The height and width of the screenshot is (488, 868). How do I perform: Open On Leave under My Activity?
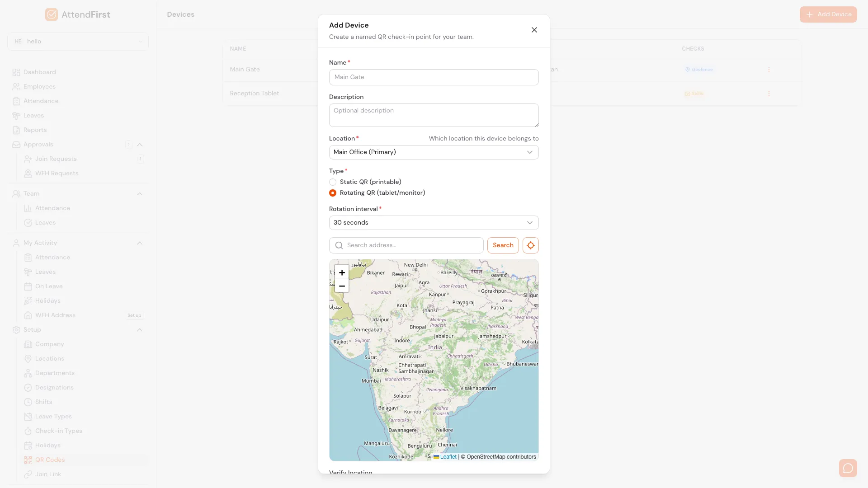[49, 286]
